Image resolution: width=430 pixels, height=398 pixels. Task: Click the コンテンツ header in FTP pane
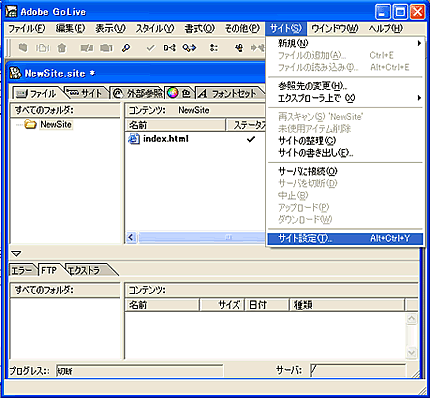point(271,290)
